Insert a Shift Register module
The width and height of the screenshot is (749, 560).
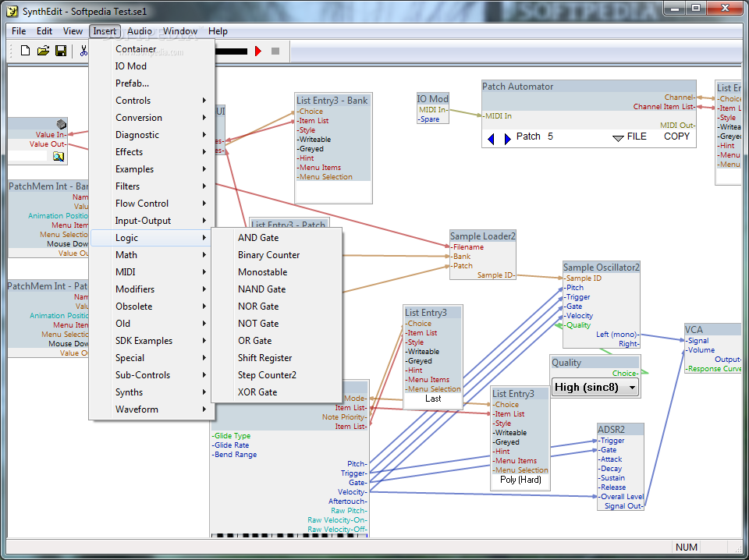coord(276,358)
